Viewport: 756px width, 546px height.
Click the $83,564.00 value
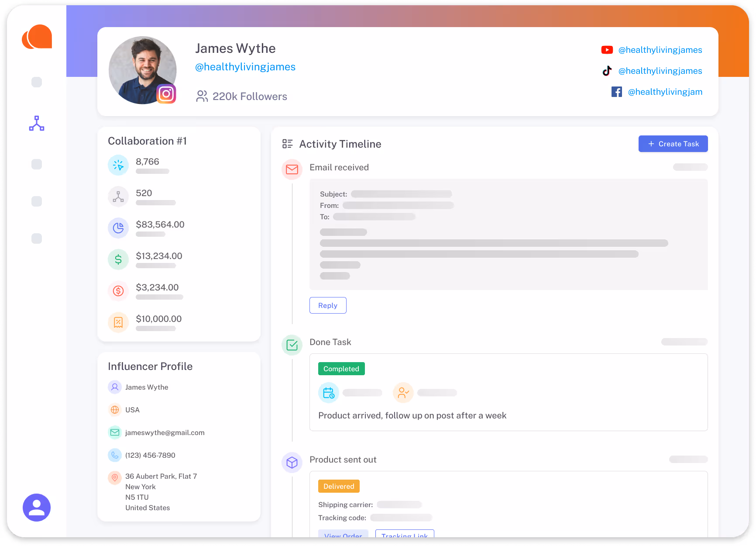[160, 225]
